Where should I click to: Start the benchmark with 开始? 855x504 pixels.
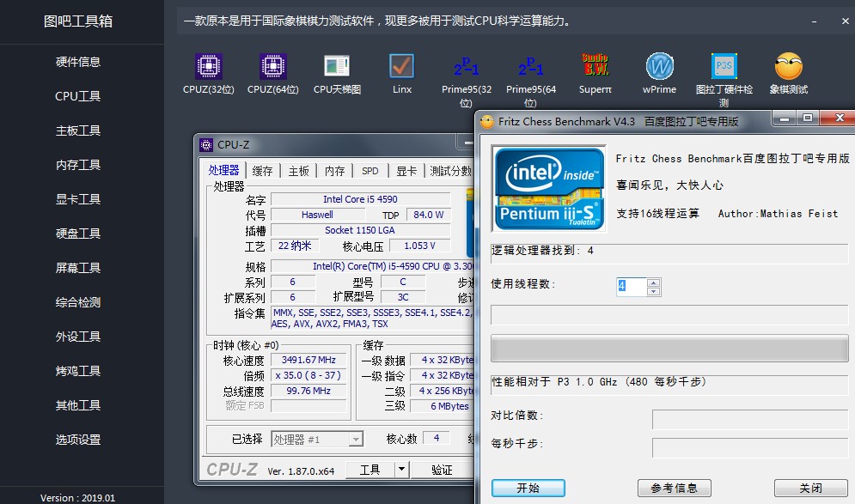[x=528, y=489]
